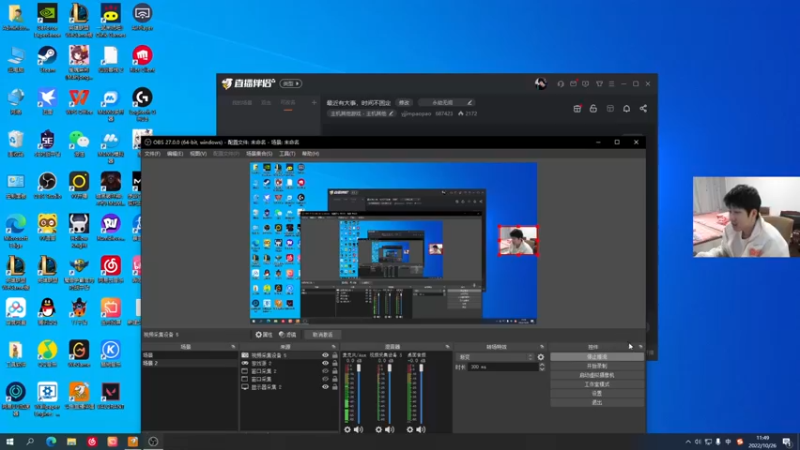Click Studio Mode button in OBS controls
Screen dimensions: 800x450
[597, 384]
